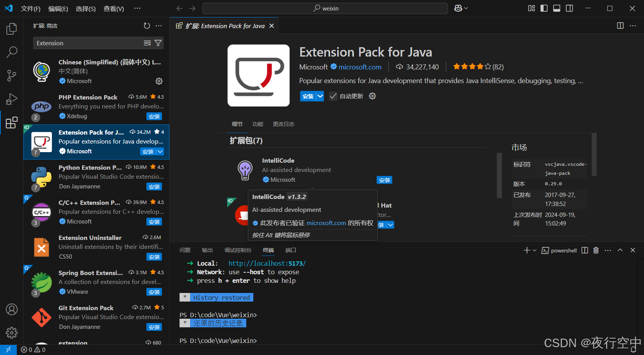
Task: Open the Manage gear in activity bar
Action: [12, 333]
